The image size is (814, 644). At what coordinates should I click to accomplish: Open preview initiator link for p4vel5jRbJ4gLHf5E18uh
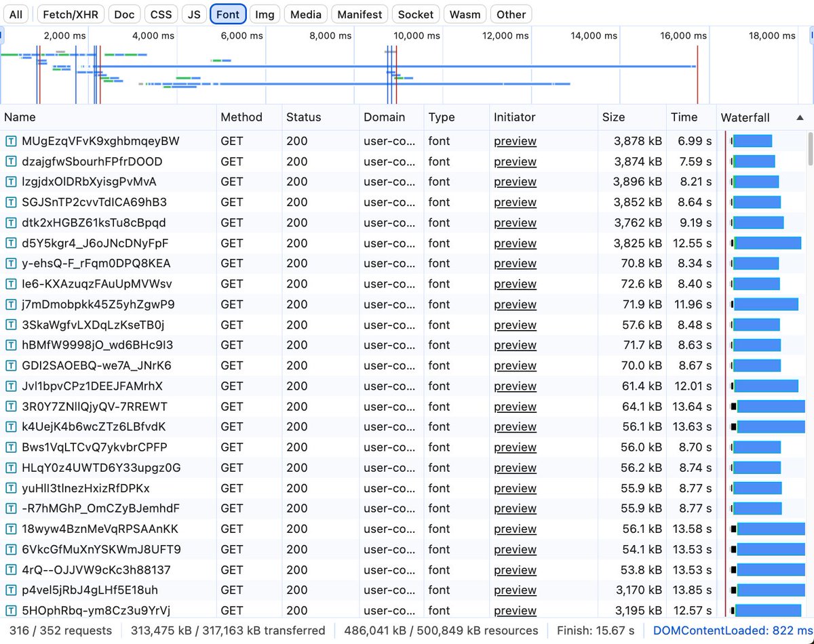[x=515, y=590]
